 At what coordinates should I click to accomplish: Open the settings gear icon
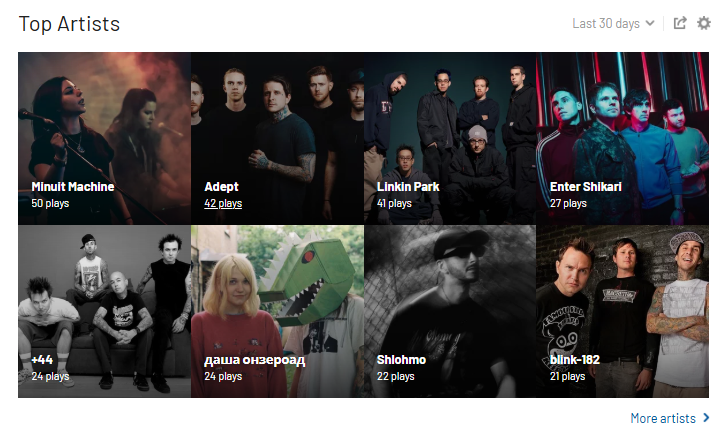[704, 23]
